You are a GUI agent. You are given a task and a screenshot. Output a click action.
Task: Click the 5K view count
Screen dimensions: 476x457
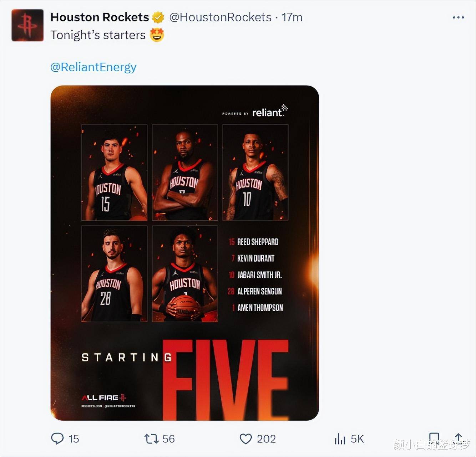pos(357,438)
